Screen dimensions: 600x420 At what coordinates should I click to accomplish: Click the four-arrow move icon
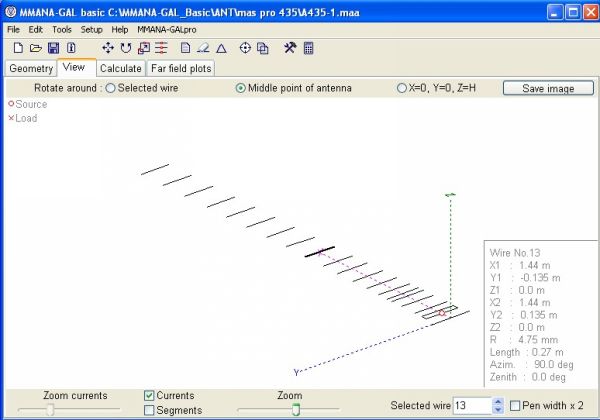[x=108, y=48]
